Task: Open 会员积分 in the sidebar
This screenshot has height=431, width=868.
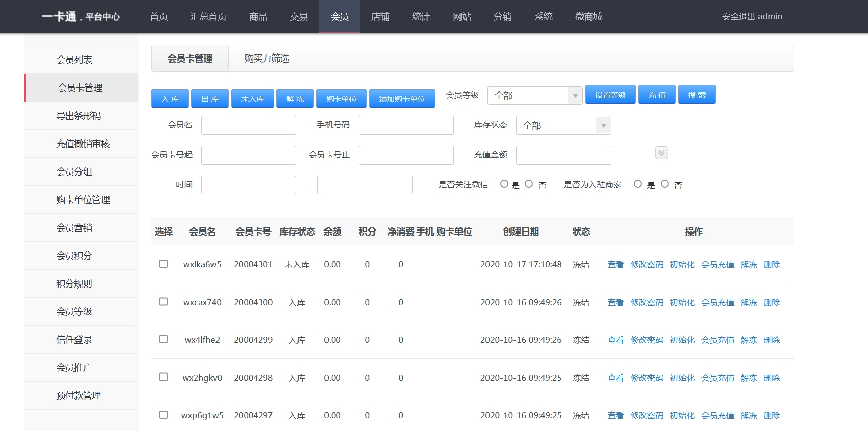Action: point(81,255)
